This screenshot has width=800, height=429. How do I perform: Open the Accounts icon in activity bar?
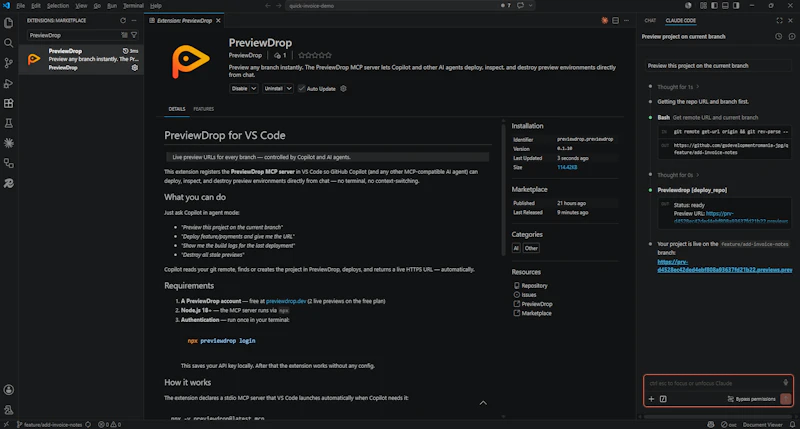8,390
